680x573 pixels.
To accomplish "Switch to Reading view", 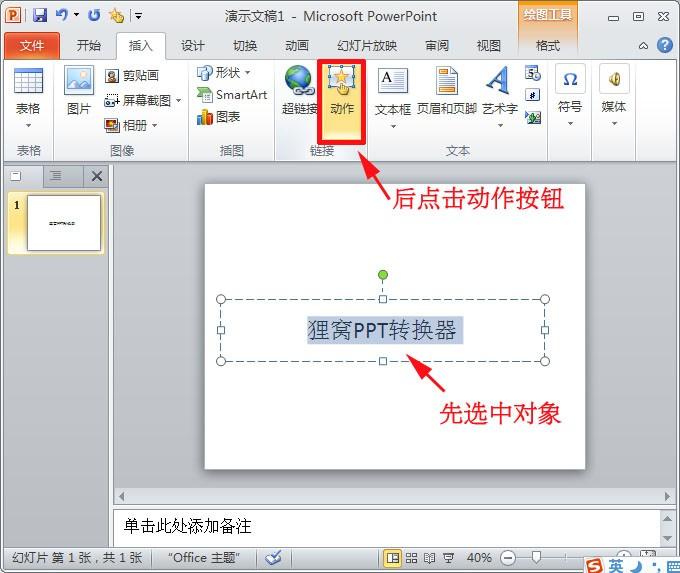I will point(429,558).
